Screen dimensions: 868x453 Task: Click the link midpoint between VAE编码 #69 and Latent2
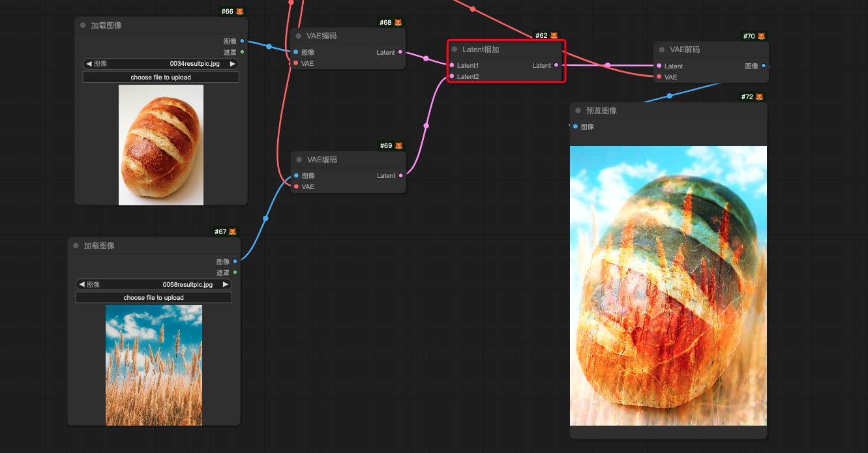point(426,126)
